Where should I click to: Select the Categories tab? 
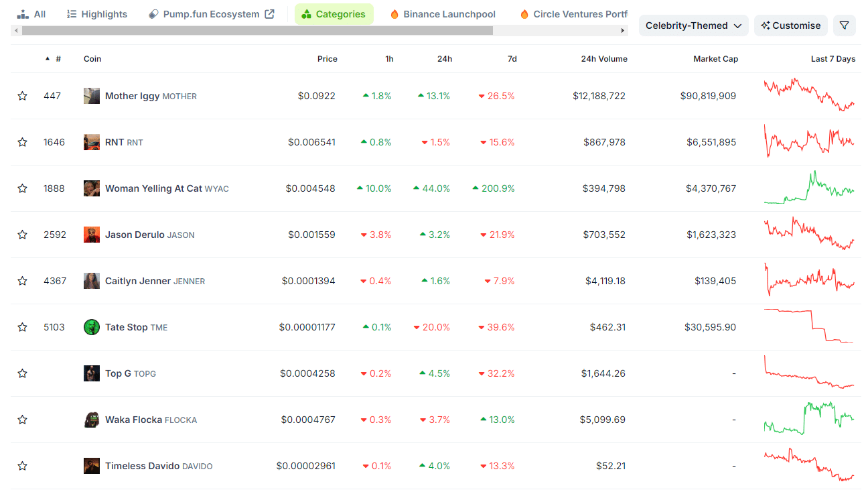pos(334,14)
